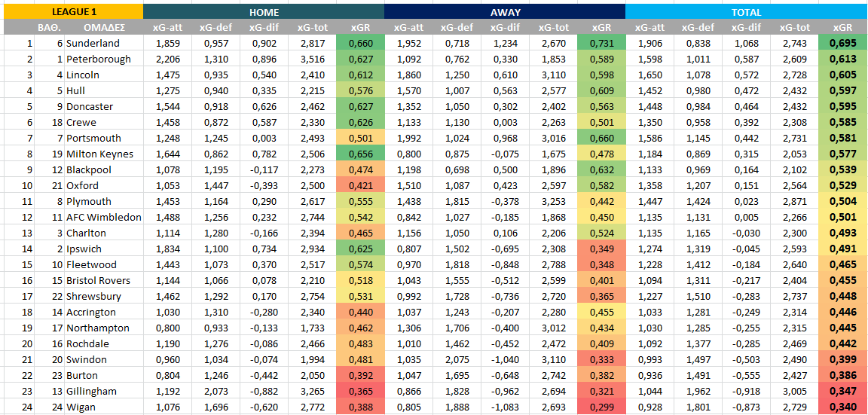
Task: Select the Sunderland team cell
Action: (104, 43)
